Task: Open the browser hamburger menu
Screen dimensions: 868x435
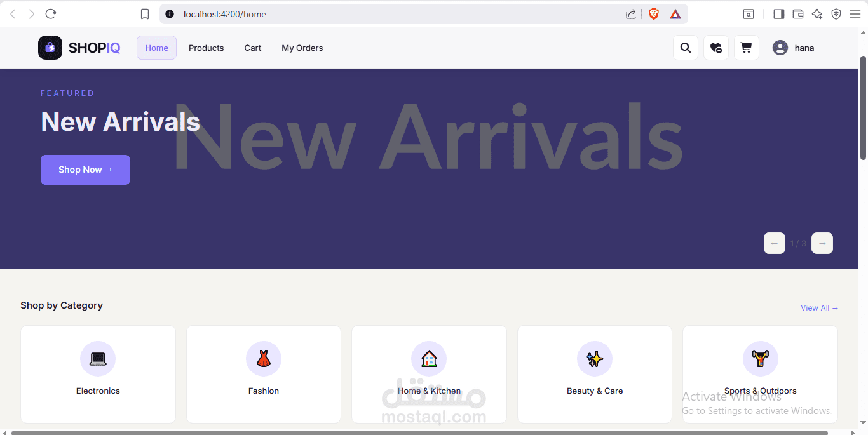Action: 855,13
